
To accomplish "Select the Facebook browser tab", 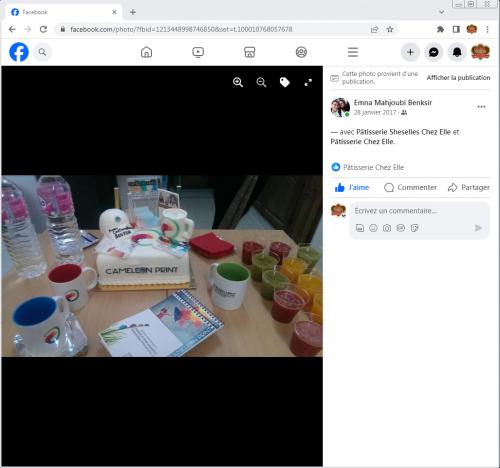I will pyautogui.click(x=63, y=12).
